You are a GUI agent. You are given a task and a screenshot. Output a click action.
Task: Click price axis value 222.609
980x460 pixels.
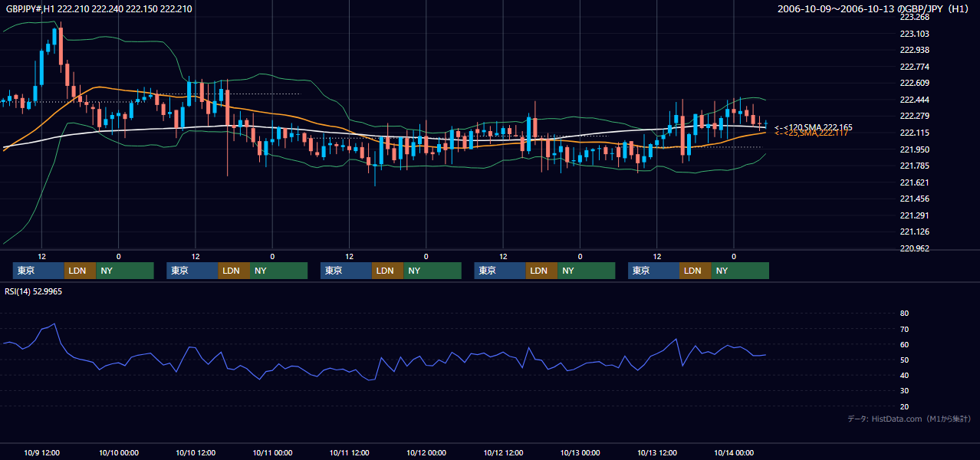tap(914, 83)
